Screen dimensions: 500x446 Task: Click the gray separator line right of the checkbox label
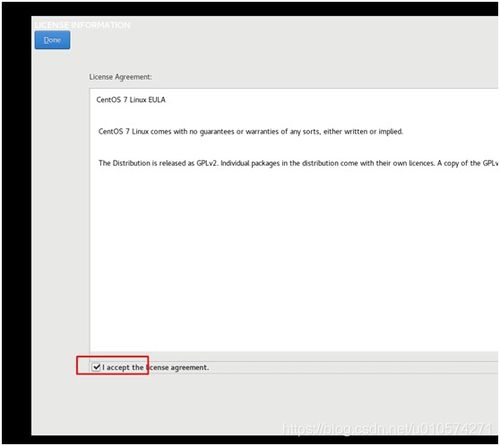click(x=353, y=361)
